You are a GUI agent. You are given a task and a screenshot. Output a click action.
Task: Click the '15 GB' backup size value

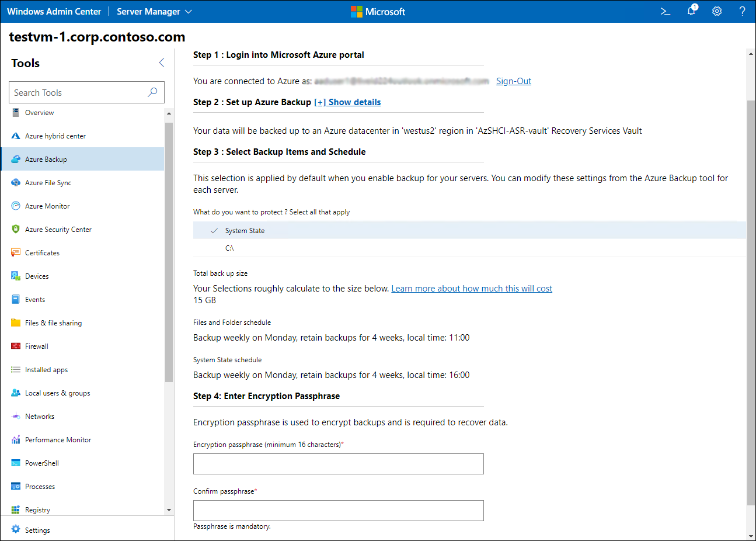tap(204, 300)
